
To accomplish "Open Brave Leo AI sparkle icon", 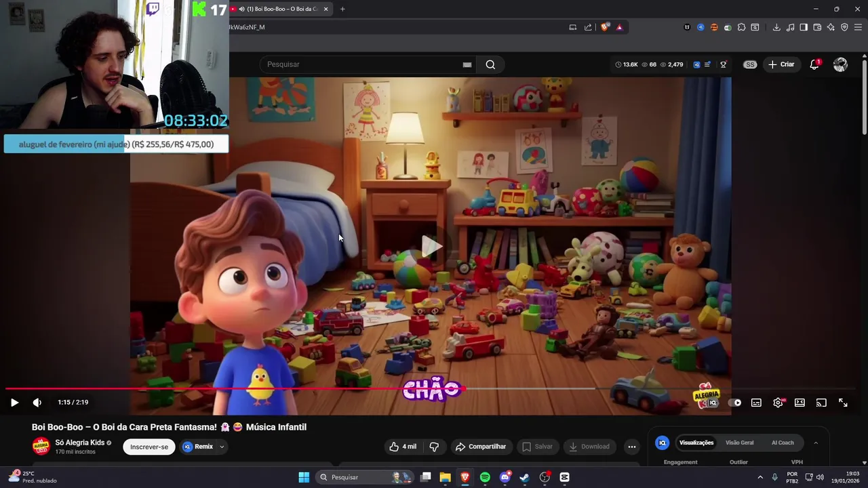I will coord(831,27).
